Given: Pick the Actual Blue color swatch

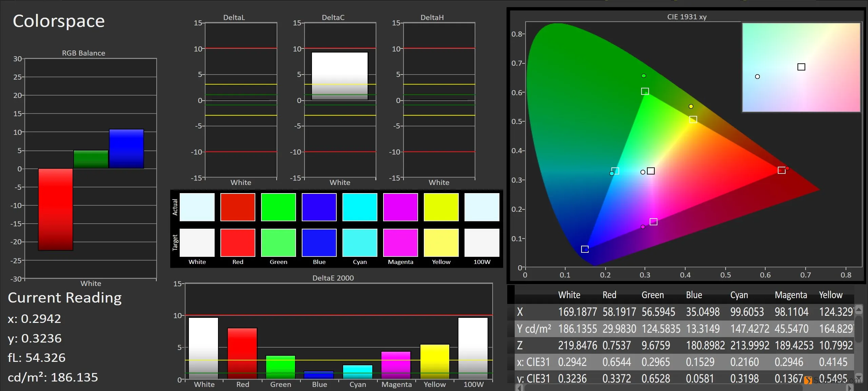Looking at the screenshot, I should 319,207.
